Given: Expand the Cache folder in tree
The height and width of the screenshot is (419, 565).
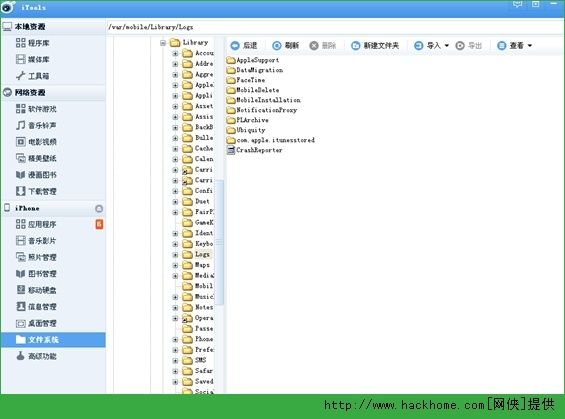Looking at the screenshot, I should [x=175, y=149].
